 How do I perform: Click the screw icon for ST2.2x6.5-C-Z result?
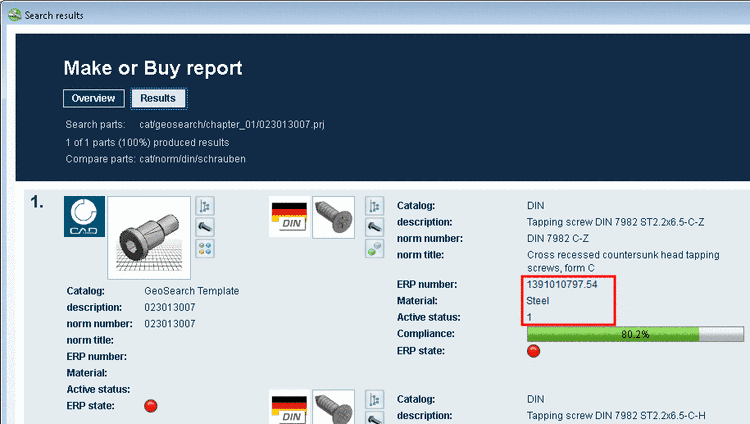pos(375,227)
